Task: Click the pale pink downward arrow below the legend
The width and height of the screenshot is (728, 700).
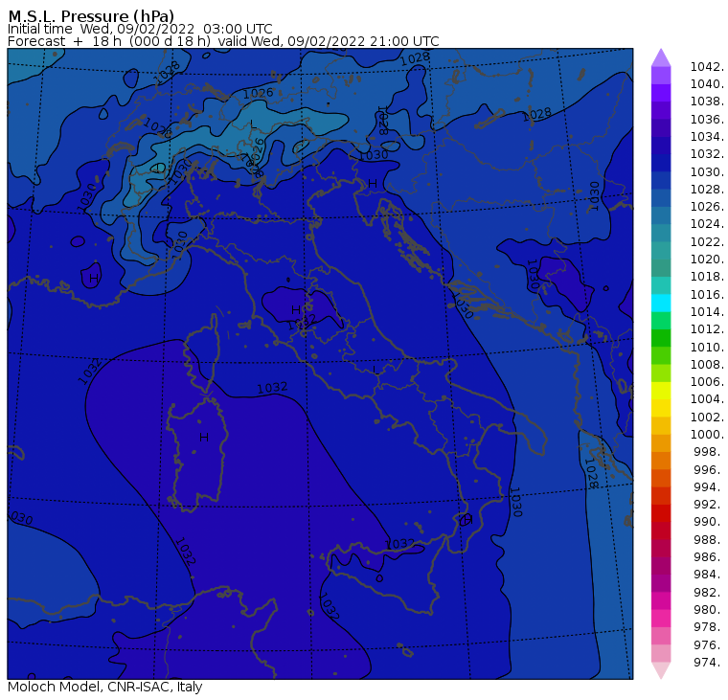Action: (661, 670)
